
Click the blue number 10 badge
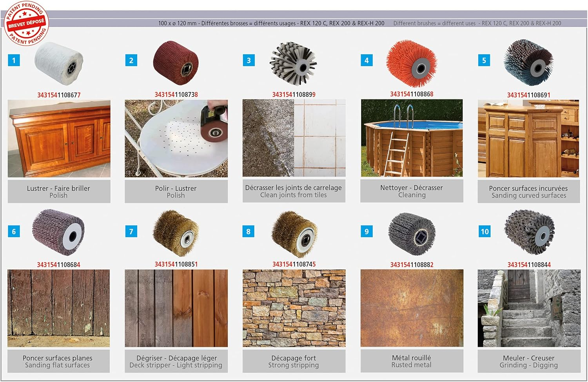click(x=485, y=231)
